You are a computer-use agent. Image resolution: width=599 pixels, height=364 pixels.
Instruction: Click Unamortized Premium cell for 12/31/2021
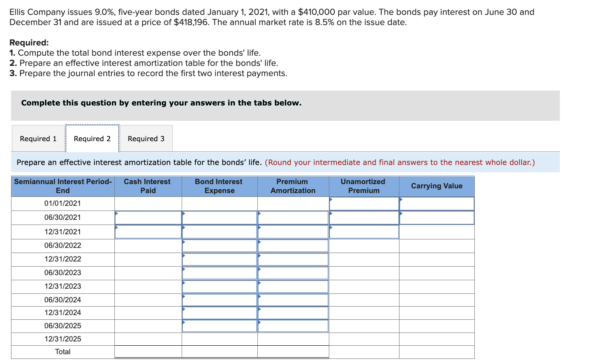tap(364, 232)
